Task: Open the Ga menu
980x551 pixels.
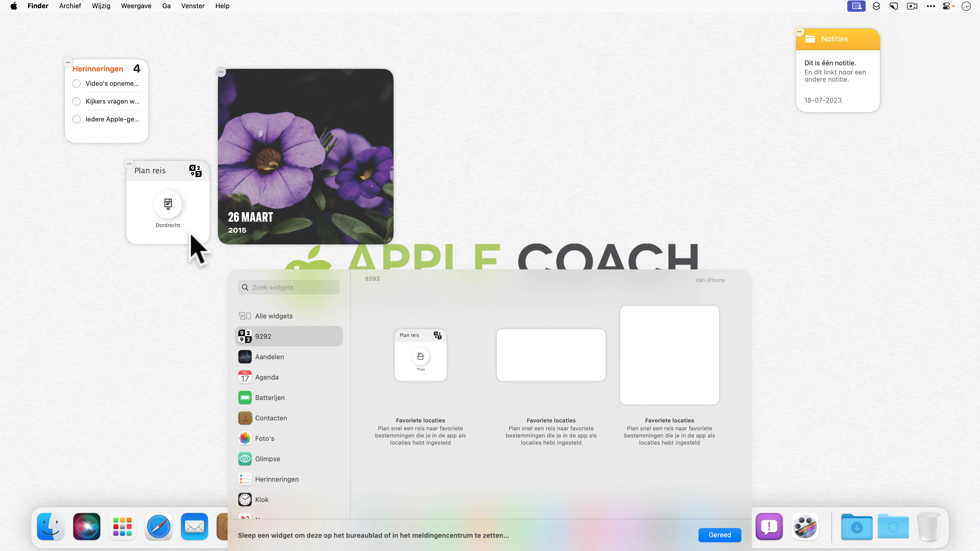Action: [x=166, y=6]
